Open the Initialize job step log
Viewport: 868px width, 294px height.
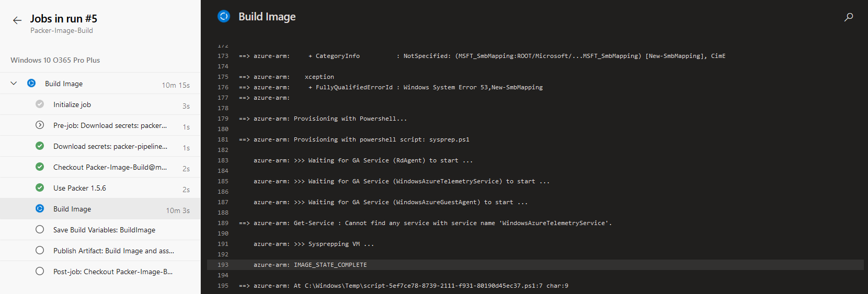point(72,104)
